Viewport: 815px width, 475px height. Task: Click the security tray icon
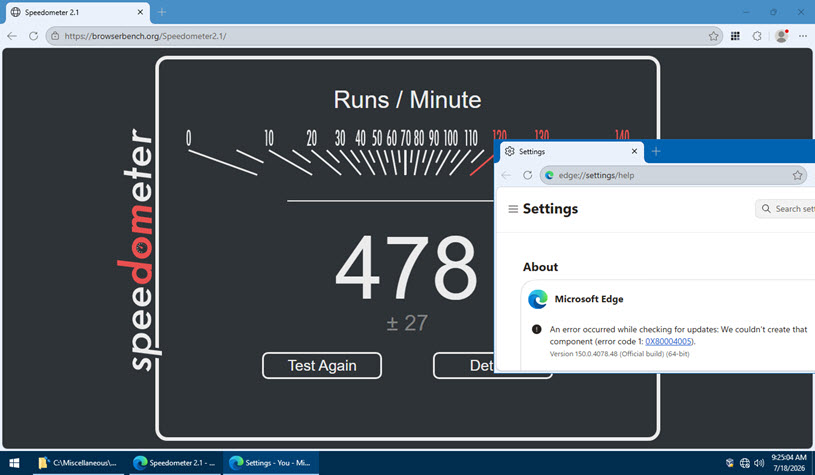730,463
